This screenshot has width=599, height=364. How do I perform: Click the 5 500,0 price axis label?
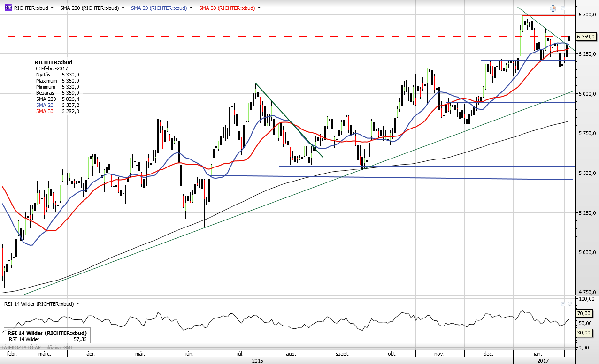click(x=586, y=173)
